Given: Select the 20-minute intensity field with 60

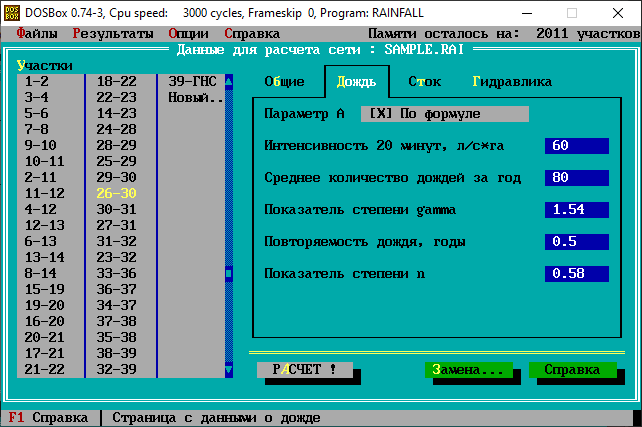Looking at the screenshot, I should tap(576, 146).
